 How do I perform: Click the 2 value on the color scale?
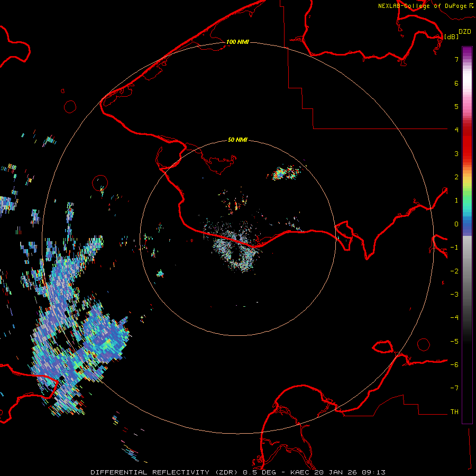coord(456,177)
